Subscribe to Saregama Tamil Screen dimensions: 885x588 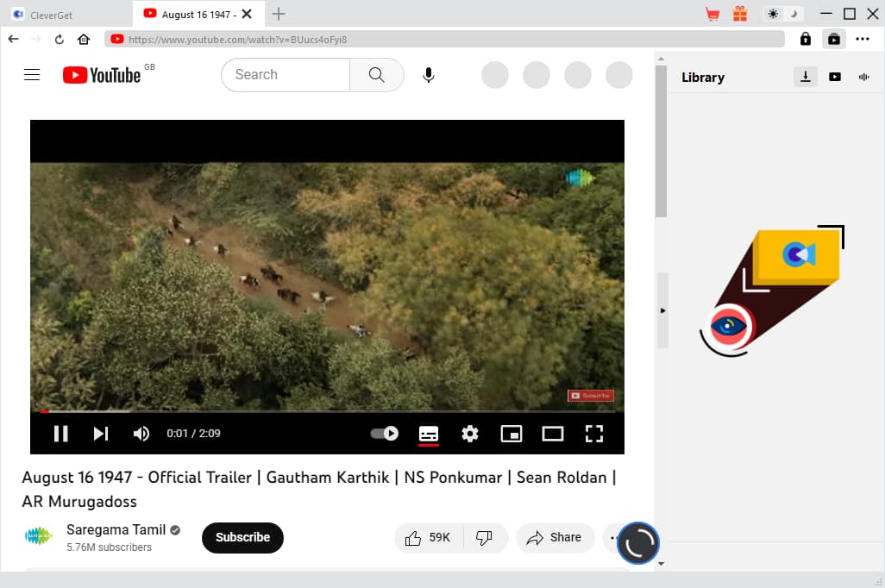point(242,537)
